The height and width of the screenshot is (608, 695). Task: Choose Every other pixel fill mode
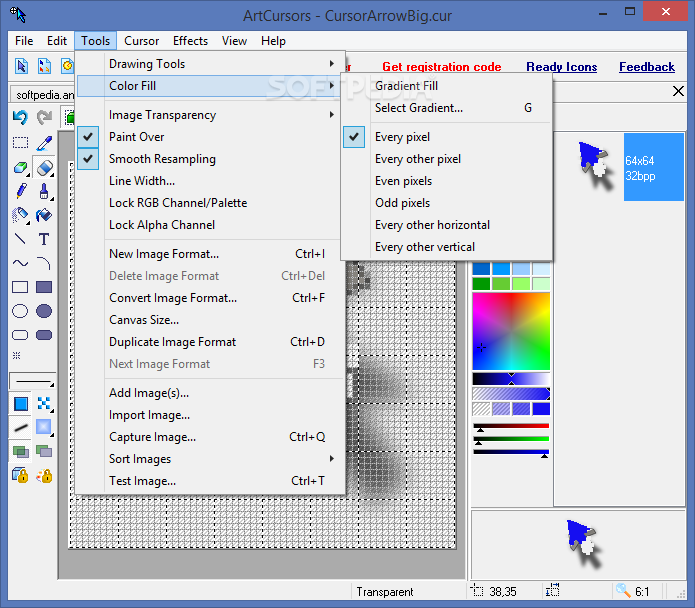pyautogui.click(x=447, y=159)
